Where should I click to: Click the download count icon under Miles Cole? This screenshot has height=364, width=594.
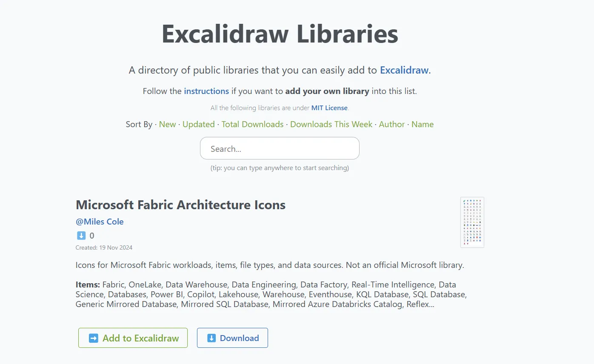[x=81, y=236]
